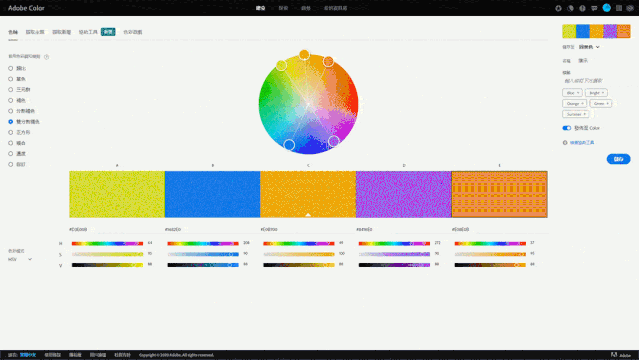The height and width of the screenshot is (360, 639).
Task: Click the help icon beside color harmony rule
Action: [x=46, y=57]
